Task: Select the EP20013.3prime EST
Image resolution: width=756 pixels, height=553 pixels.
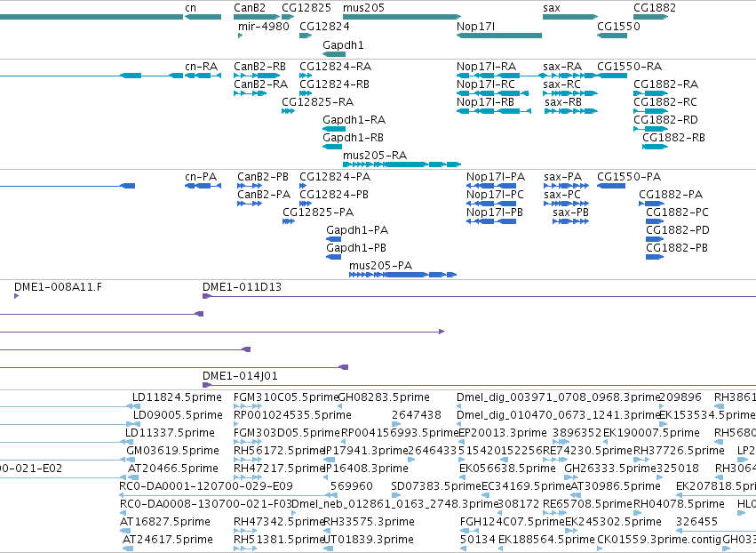Action: (462, 442)
